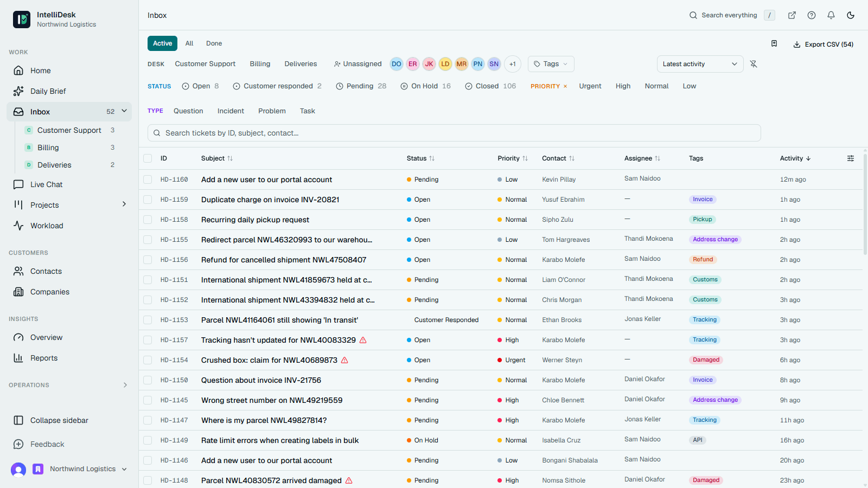868x488 pixels.
Task: Open the notifications bell
Action: 831,15
